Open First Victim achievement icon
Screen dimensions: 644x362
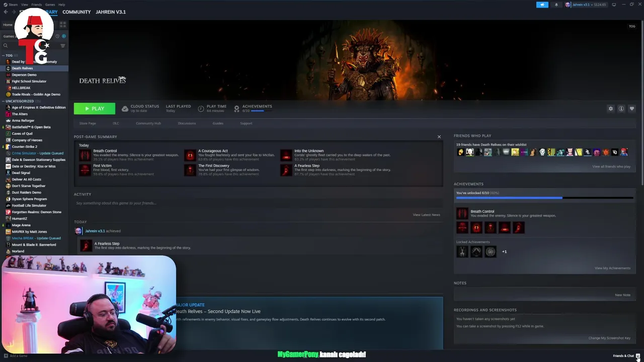(x=85, y=169)
